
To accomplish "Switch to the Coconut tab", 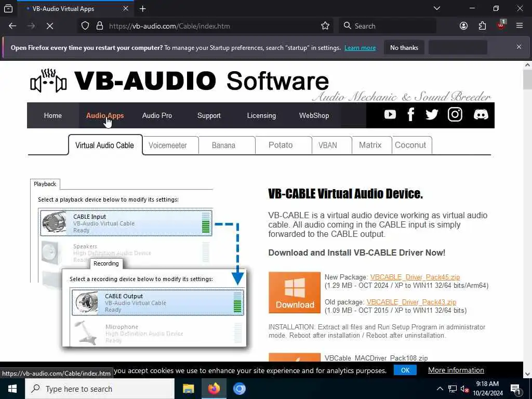I will click(x=410, y=145).
